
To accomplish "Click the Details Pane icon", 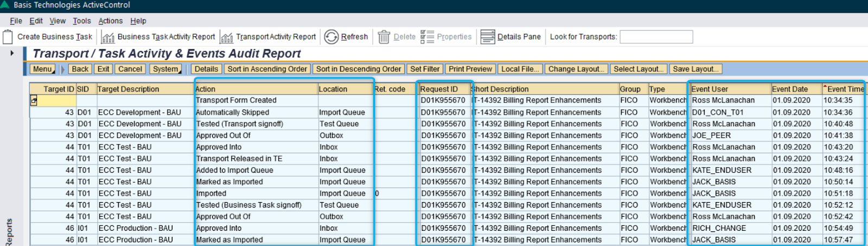I will tap(488, 37).
